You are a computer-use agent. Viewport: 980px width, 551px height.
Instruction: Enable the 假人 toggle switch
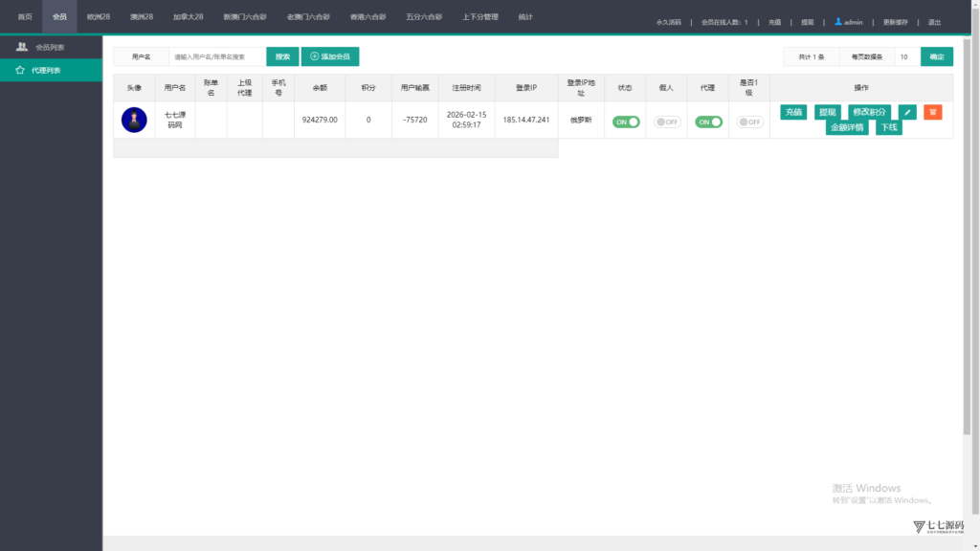tap(667, 121)
